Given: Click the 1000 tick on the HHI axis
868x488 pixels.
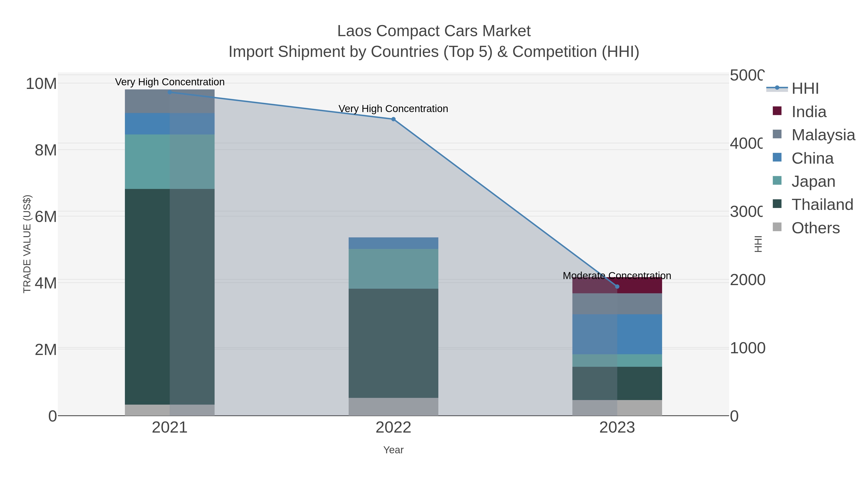Looking at the screenshot, I should (x=748, y=348).
